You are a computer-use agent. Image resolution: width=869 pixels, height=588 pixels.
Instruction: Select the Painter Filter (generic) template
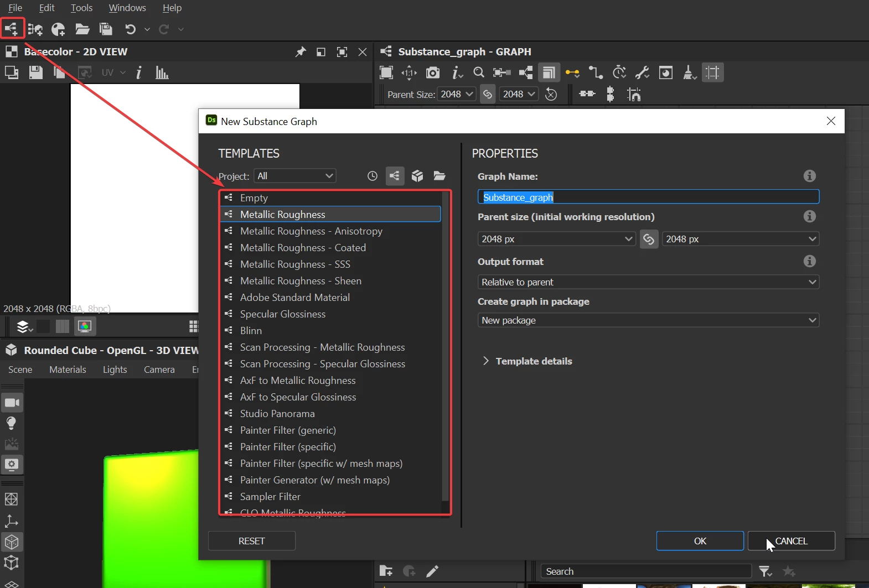pyautogui.click(x=330, y=430)
